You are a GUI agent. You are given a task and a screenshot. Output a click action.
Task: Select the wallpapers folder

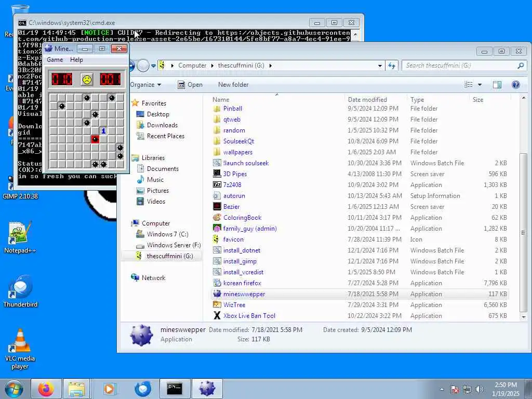tap(238, 152)
